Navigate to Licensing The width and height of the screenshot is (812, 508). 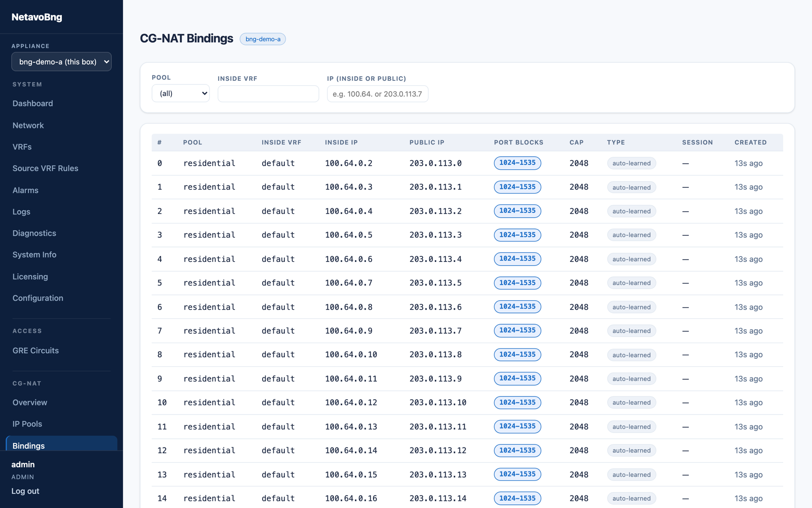point(30,276)
